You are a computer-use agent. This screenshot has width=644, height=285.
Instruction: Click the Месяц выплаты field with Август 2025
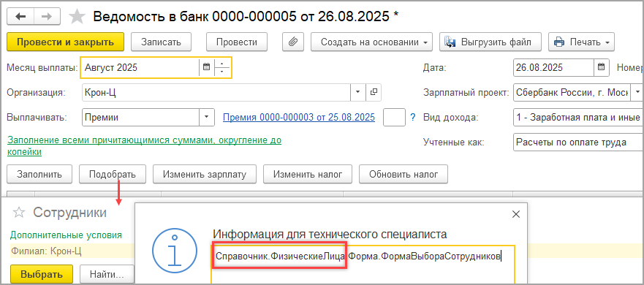(140, 67)
